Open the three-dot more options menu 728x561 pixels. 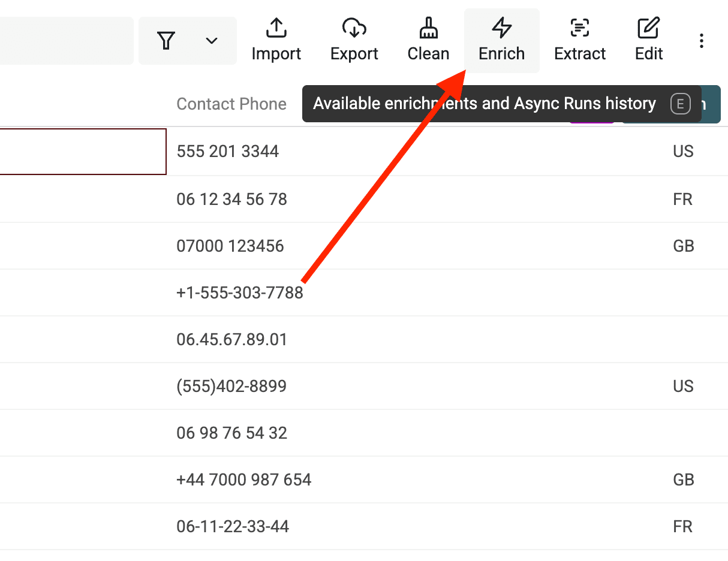click(701, 41)
